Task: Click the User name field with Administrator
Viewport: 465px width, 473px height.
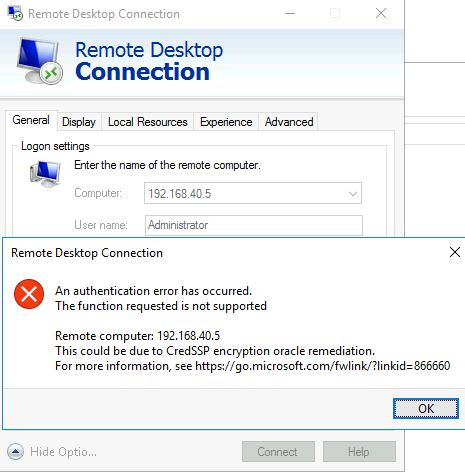Action: (254, 225)
